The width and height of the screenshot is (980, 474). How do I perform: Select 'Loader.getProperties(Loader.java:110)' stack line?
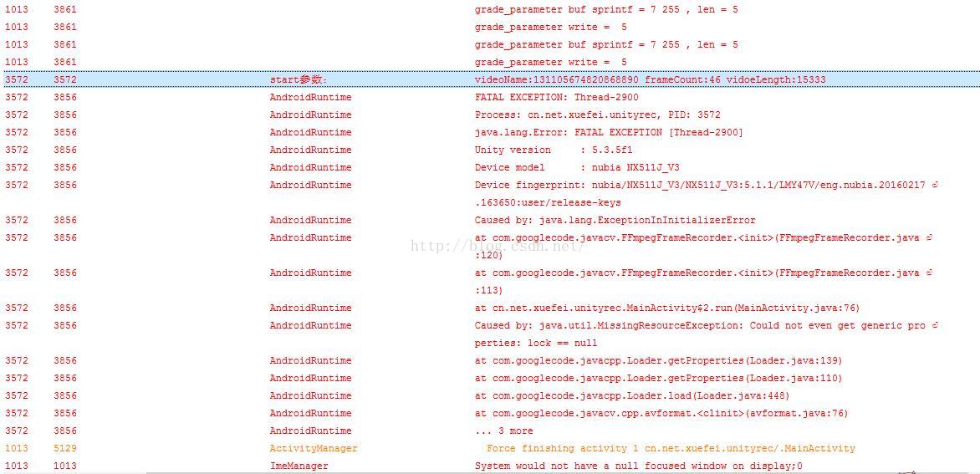click(659, 378)
